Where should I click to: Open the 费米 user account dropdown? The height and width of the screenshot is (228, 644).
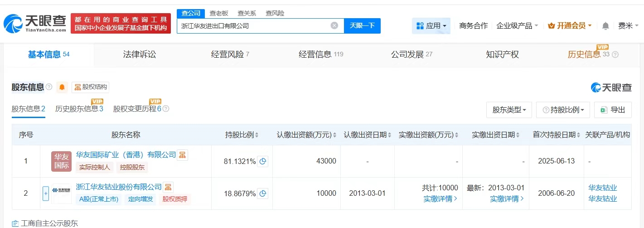628,26
